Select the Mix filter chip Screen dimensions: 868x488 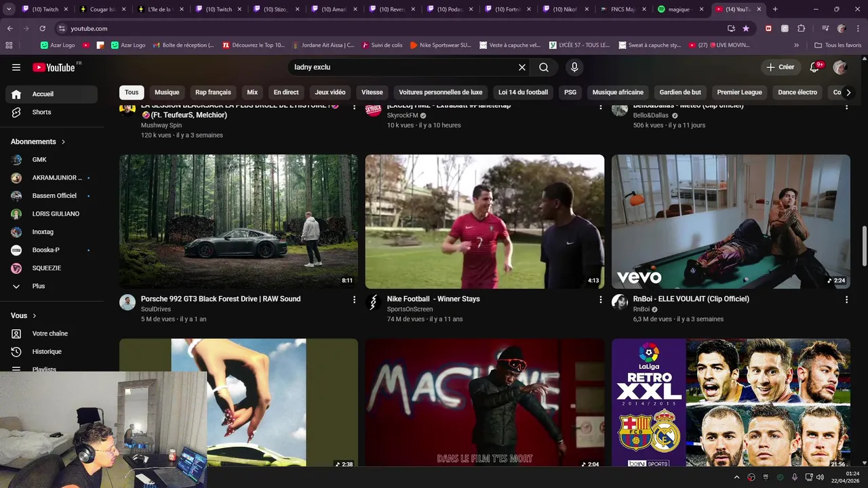coord(252,92)
